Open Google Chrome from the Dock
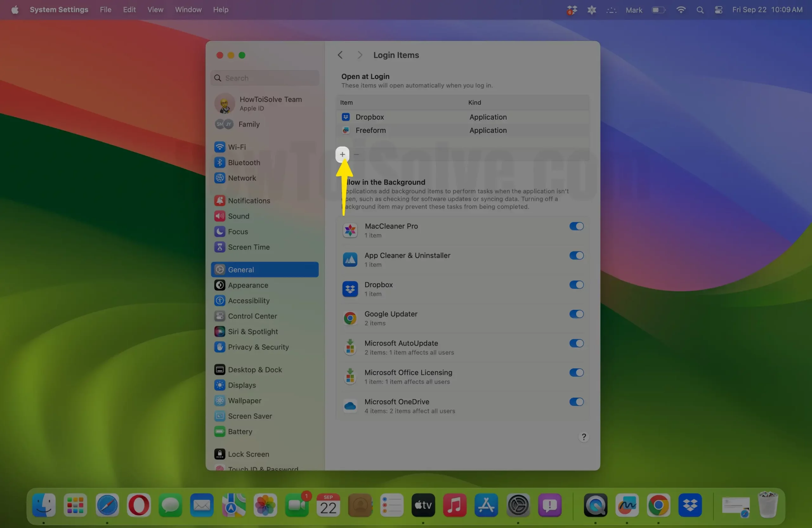The height and width of the screenshot is (528, 812). coord(658,505)
